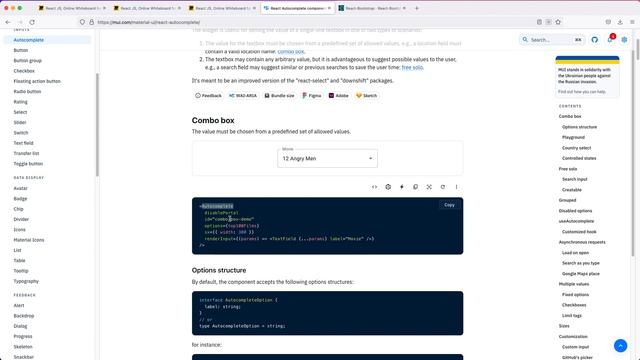Switch to the React-Bootstrap tab
Screen dimensions: 640x360
pos(372,8)
